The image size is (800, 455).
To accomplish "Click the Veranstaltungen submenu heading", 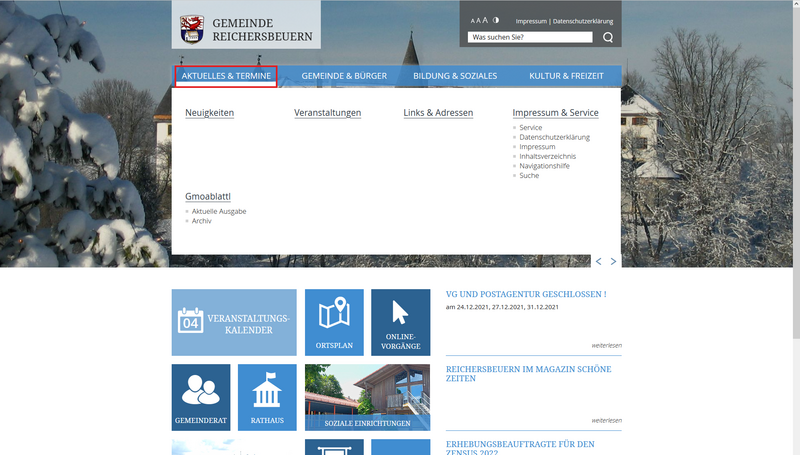I will tap(327, 113).
